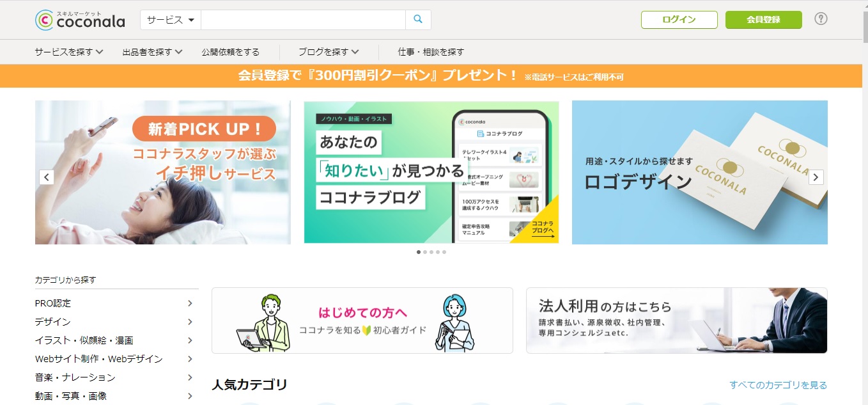
Task: Go to next carousel slide
Action: pyautogui.click(x=816, y=177)
